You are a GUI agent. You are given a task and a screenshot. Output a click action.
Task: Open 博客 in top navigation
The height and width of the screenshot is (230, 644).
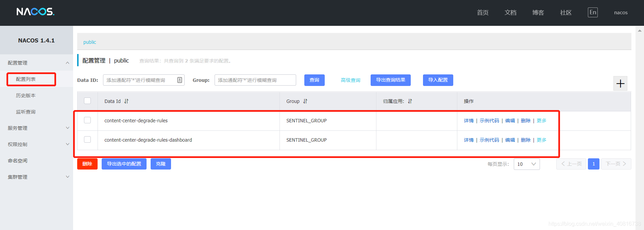538,13
